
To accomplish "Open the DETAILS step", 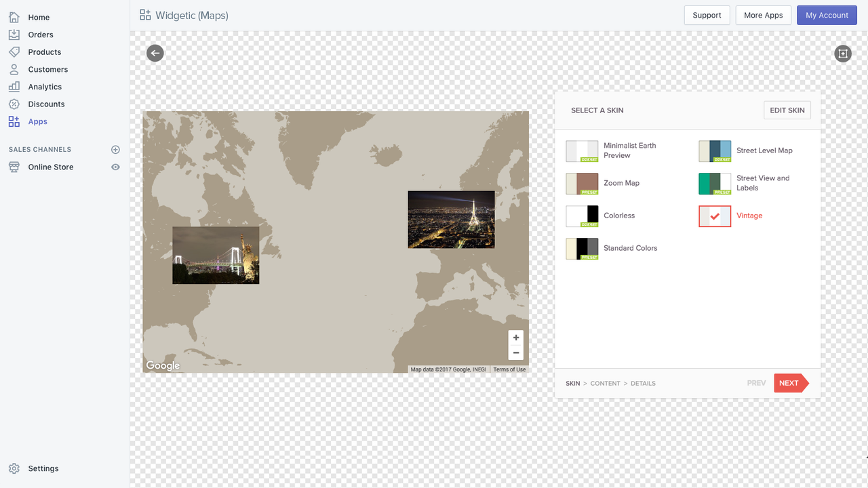I will pos(643,383).
